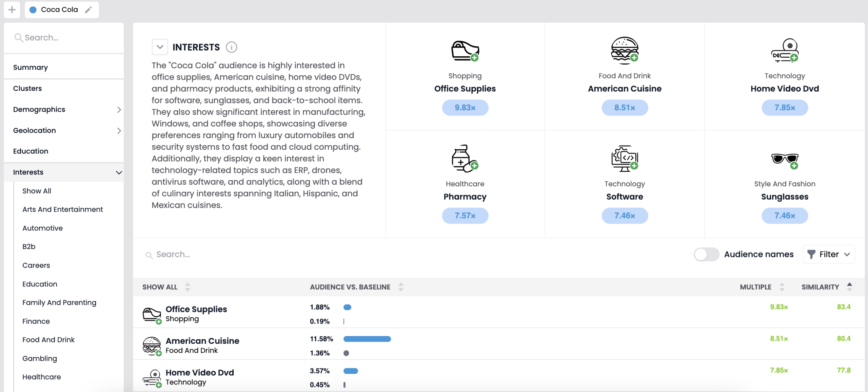Click the 9.83x Office Supplies badge

point(465,108)
